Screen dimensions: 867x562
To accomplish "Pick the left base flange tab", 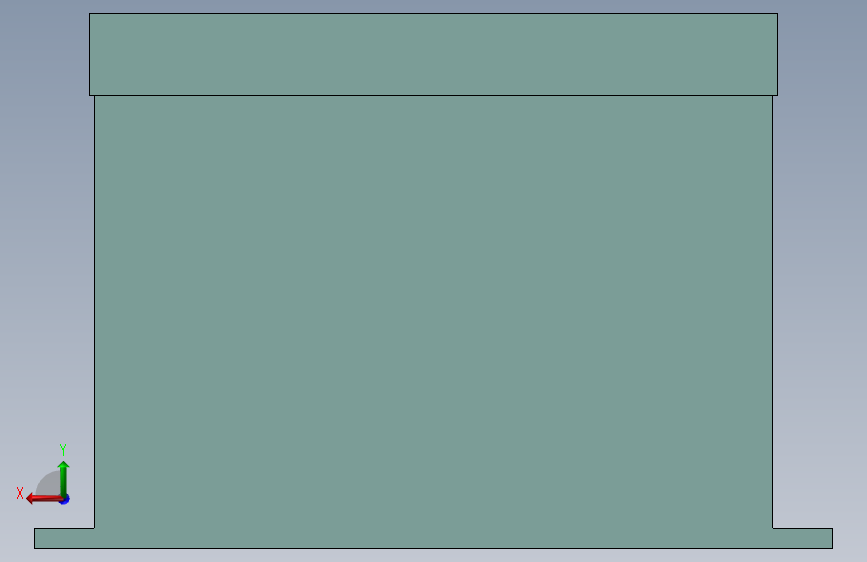I will (x=64, y=538).
